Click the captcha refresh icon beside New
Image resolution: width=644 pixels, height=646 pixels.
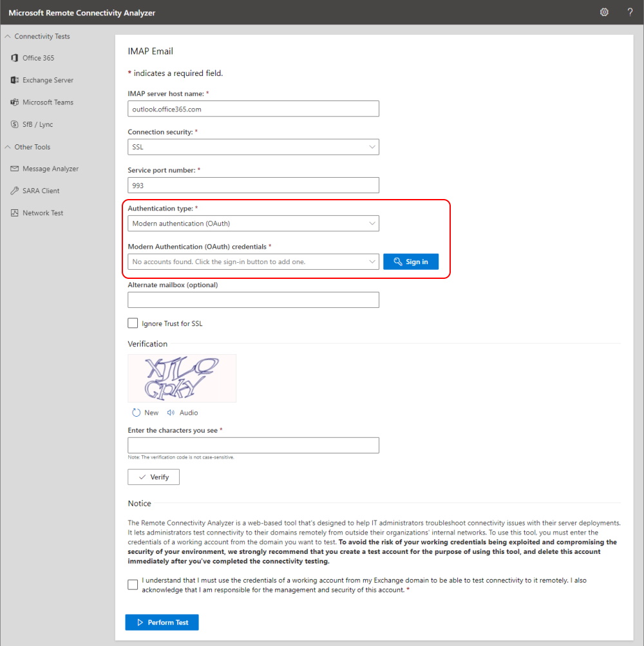coord(136,412)
